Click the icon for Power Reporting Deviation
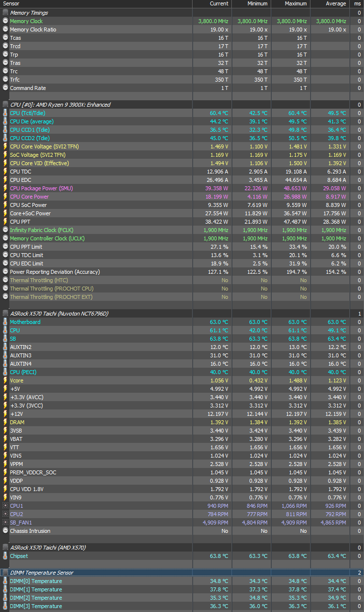364x612 pixels. tap(5, 272)
